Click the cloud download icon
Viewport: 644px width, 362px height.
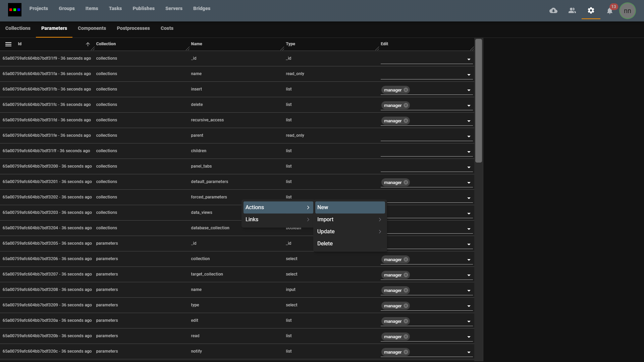pos(553,10)
